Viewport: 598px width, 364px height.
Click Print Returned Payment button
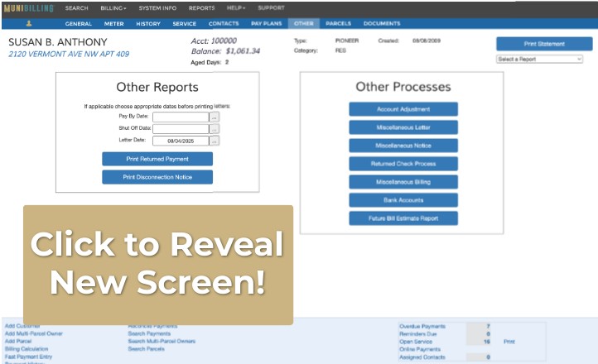tap(157, 159)
